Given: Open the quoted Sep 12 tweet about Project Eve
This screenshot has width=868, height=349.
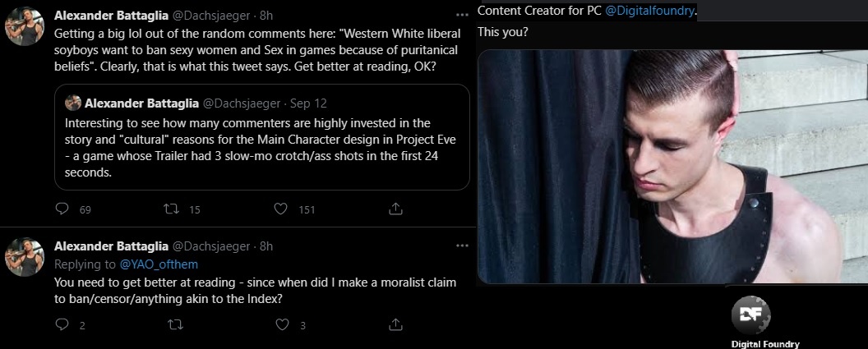Looking at the screenshot, I should pos(262,137).
